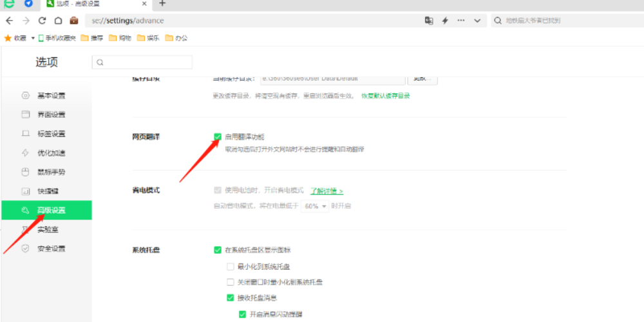Open 快捷键 in the sidebar
Image resolution: width=644 pixels, height=322 pixels.
click(46, 191)
